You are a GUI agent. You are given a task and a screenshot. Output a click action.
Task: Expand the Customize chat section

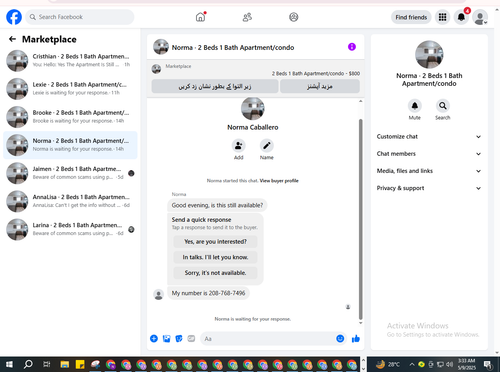coord(429,137)
